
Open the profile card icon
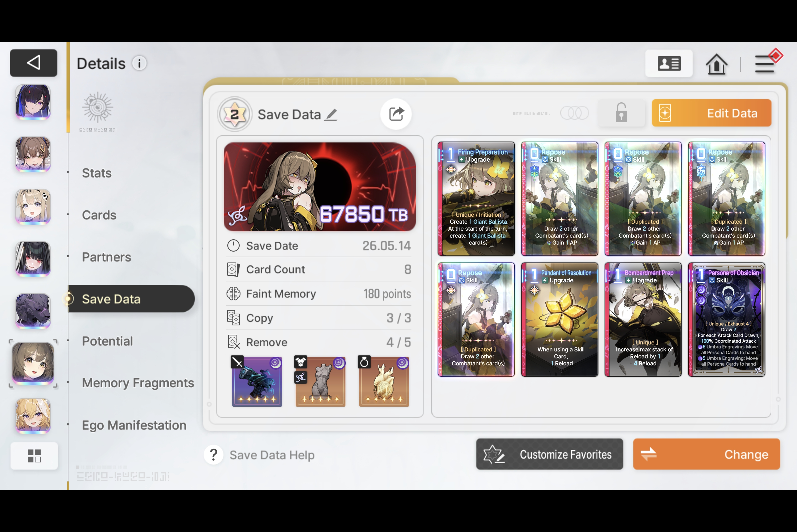(x=669, y=64)
